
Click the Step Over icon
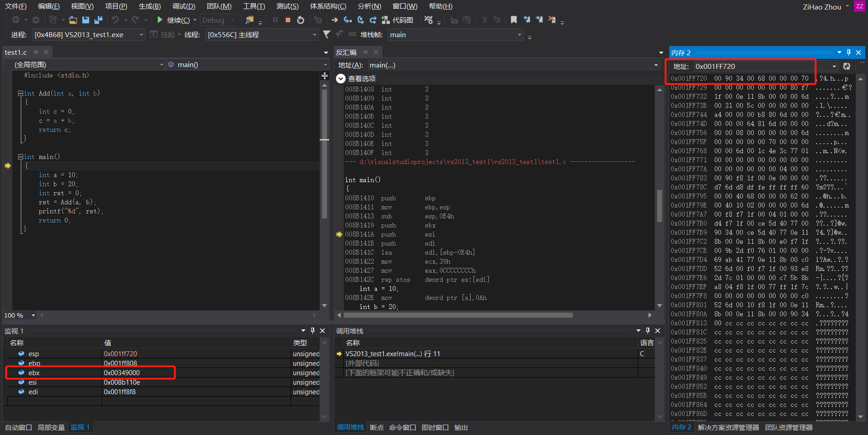pos(361,20)
